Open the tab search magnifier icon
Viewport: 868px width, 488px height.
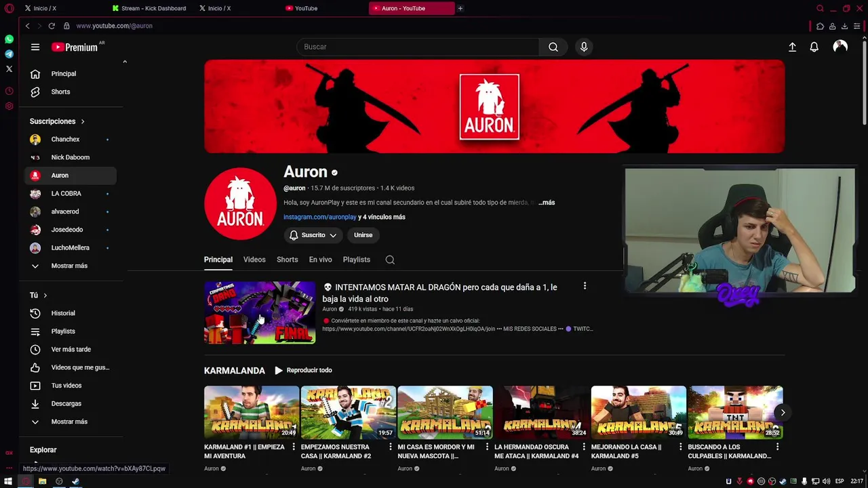820,8
